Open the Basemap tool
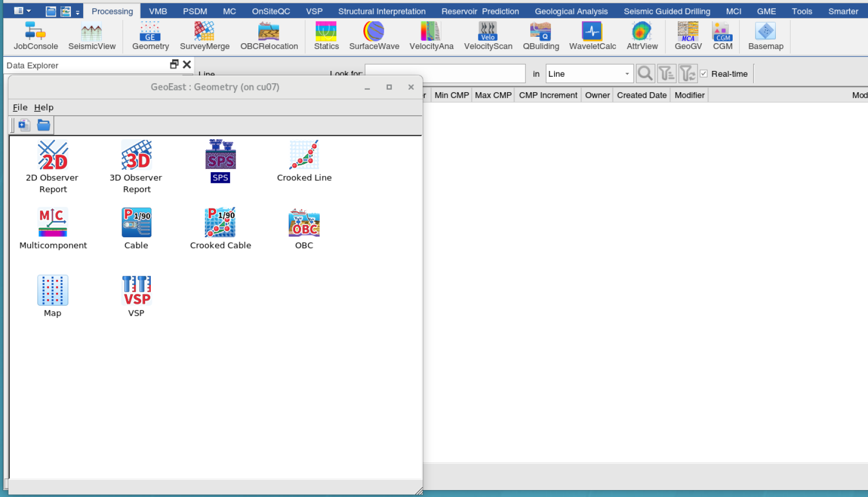868x497 pixels. pyautogui.click(x=765, y=36)
